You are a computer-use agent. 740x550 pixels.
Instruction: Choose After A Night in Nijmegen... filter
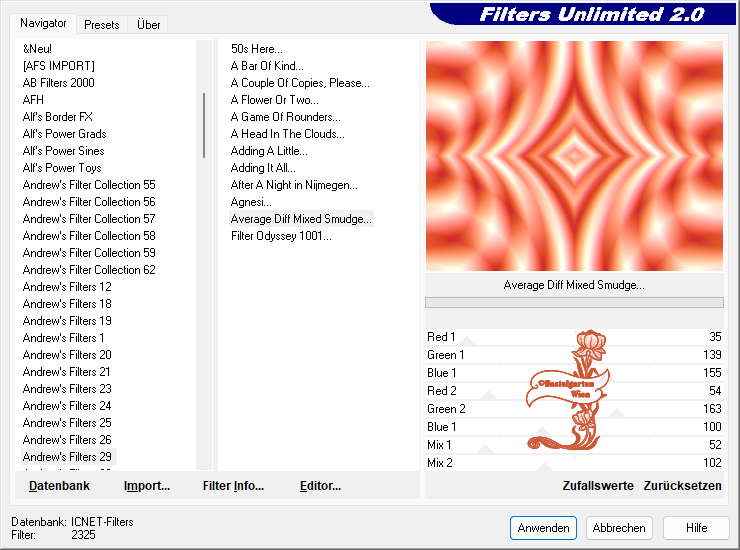coord(294,185)
